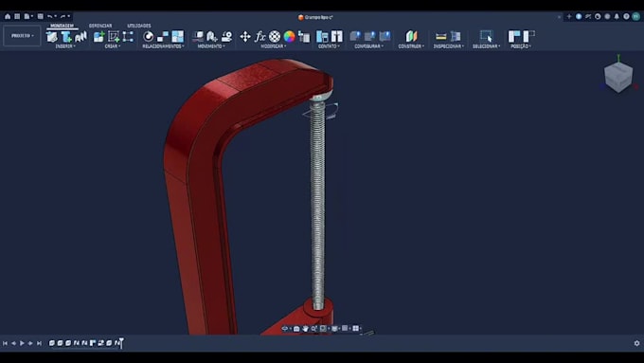Click the create sketch icon

[114, 37]
